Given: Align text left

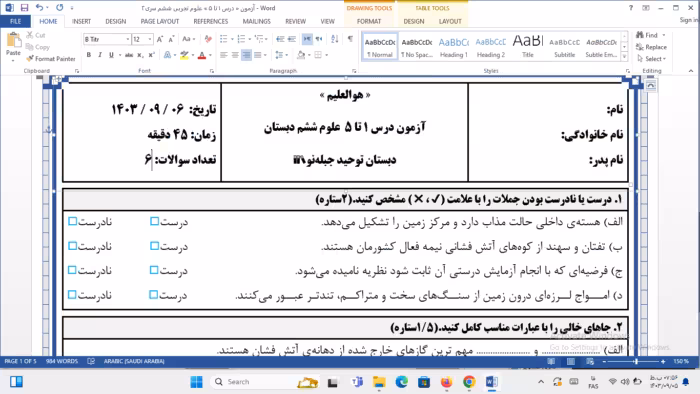Looking at the screenshot, I should pyautogui.click(x=224, y=55).
